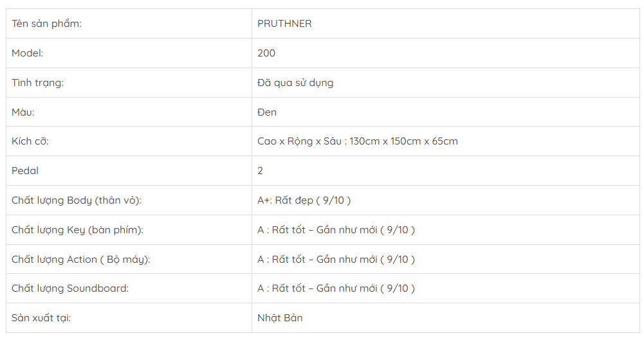Click the 'Model:' label cell

click(28, 53)
